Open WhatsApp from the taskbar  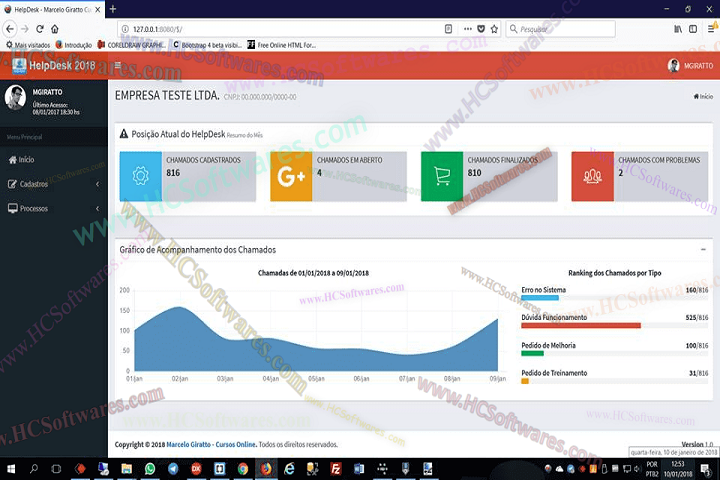click(x=150, y=469)
